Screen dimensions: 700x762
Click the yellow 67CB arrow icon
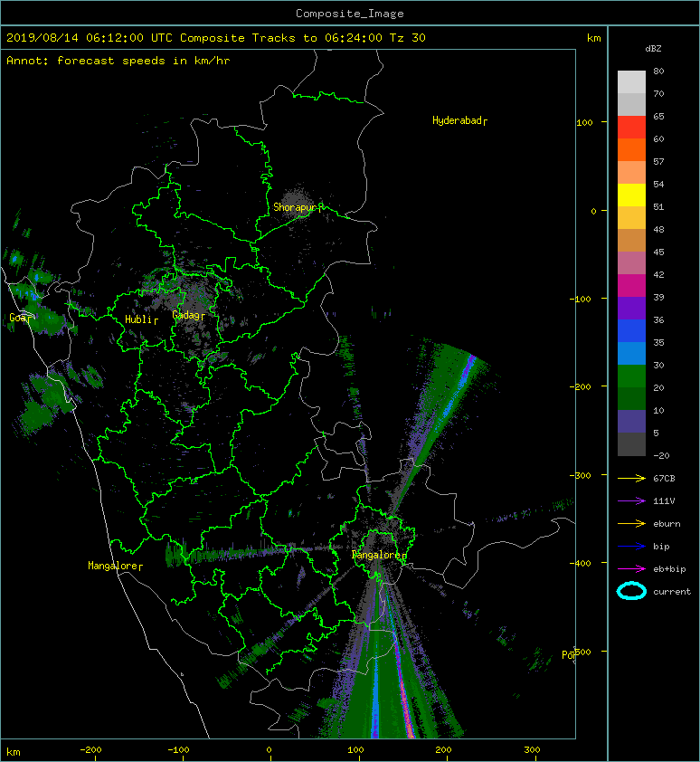[631, 478]
